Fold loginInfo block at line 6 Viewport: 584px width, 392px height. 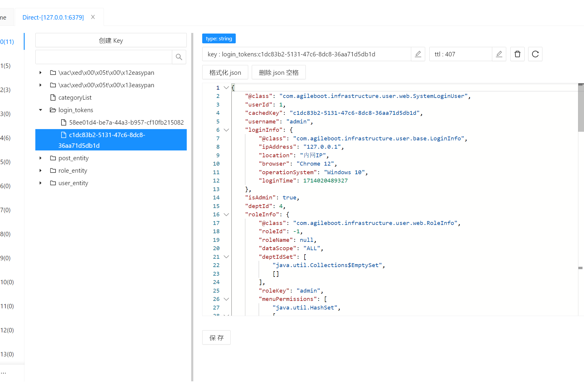[x=226, y=130]
